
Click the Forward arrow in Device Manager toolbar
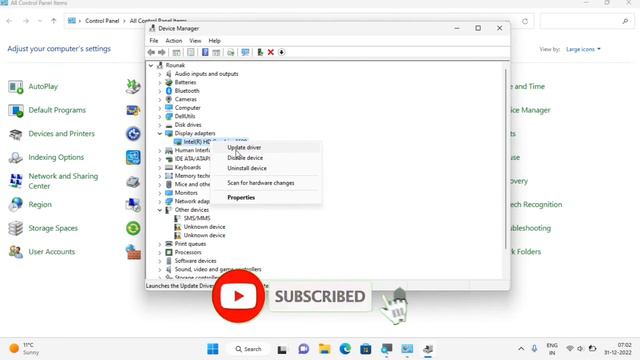[162, 52]
